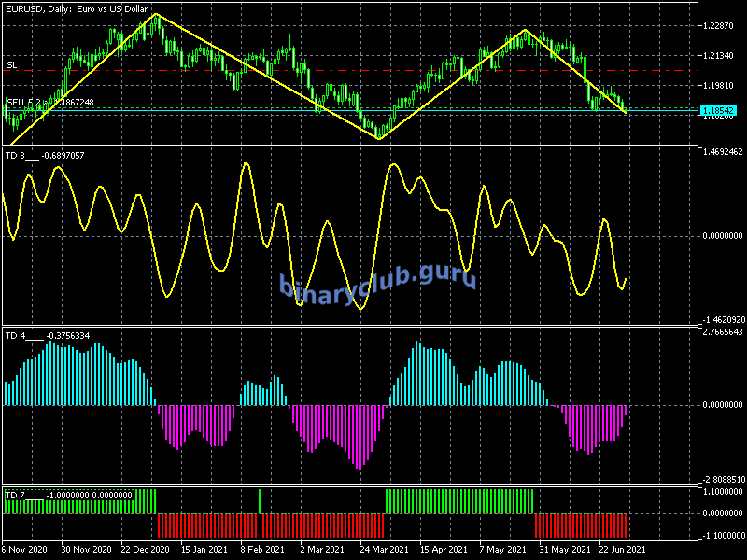Click the EURUSD Daily chart title
Viewport: 747px width, 560px height.
pos(76,7)
